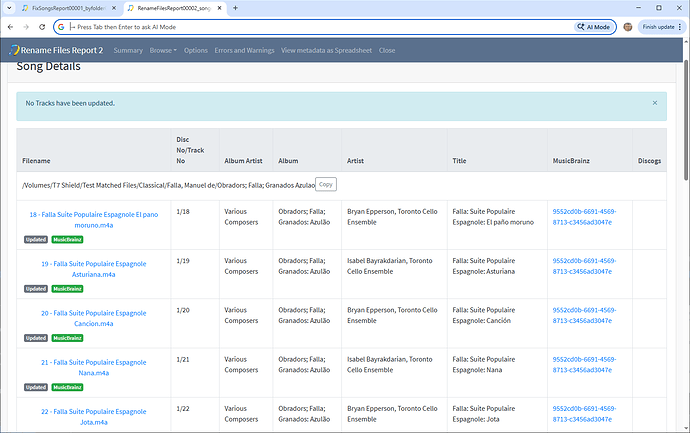Image resolution: width=690 pixels, height=433 pixels.
Task: Reload the page with refresh icon
Action: pos(41,27)
